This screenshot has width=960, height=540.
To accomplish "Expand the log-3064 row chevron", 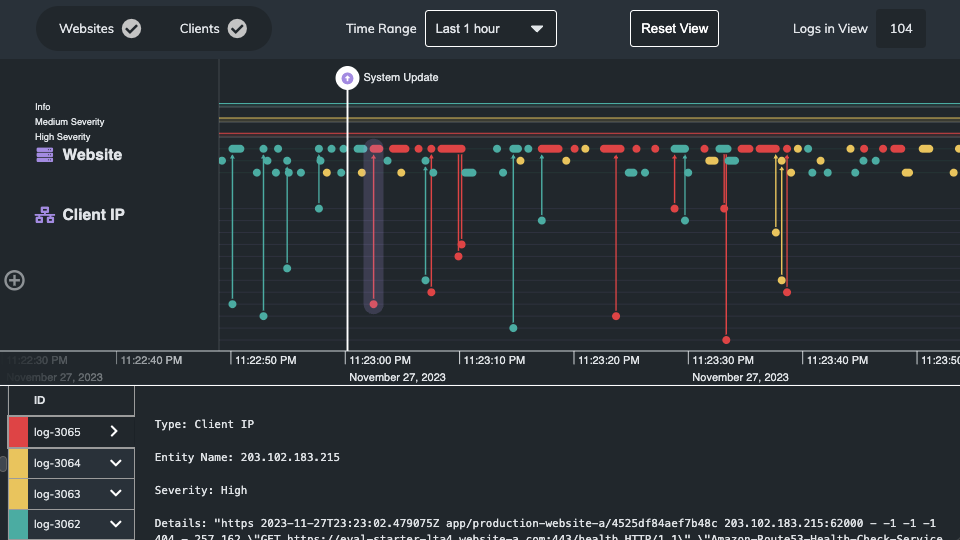I will [x=115, y=463].
